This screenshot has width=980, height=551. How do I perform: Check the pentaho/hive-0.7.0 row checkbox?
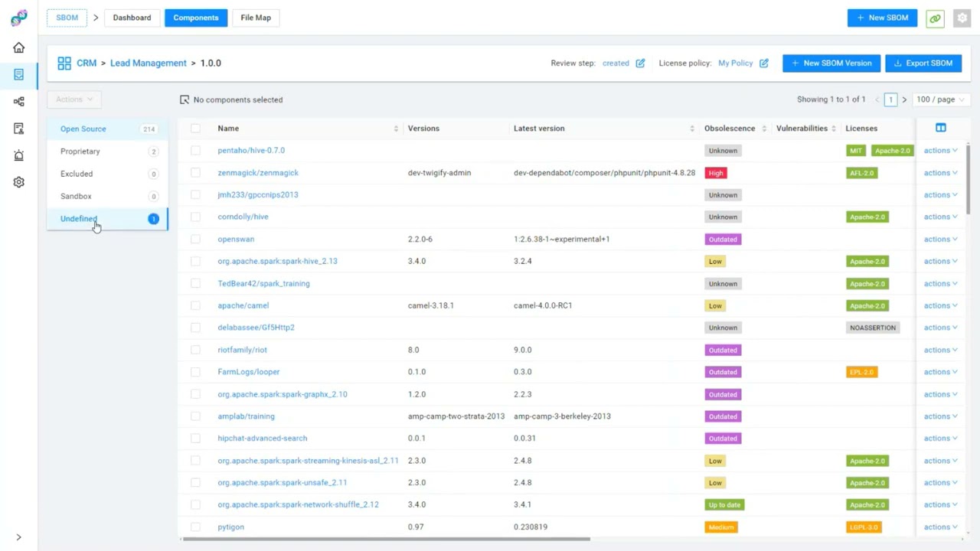195,151
